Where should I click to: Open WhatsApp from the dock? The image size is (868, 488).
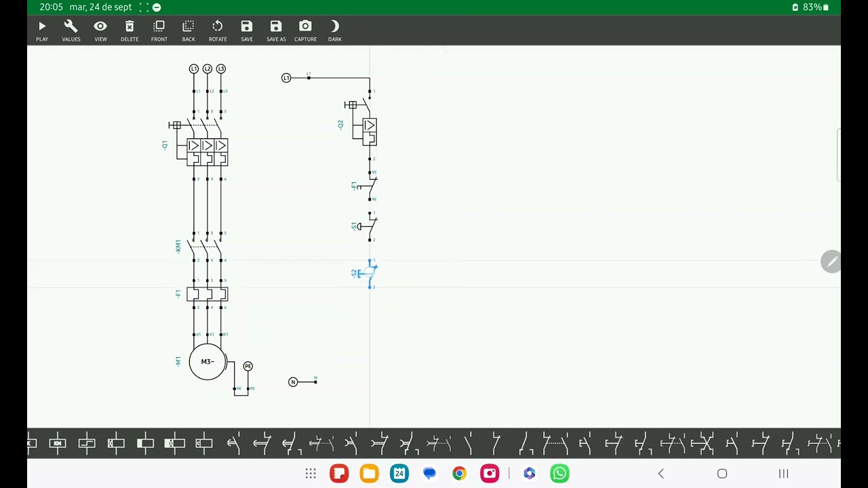click(x=559, y=474)
